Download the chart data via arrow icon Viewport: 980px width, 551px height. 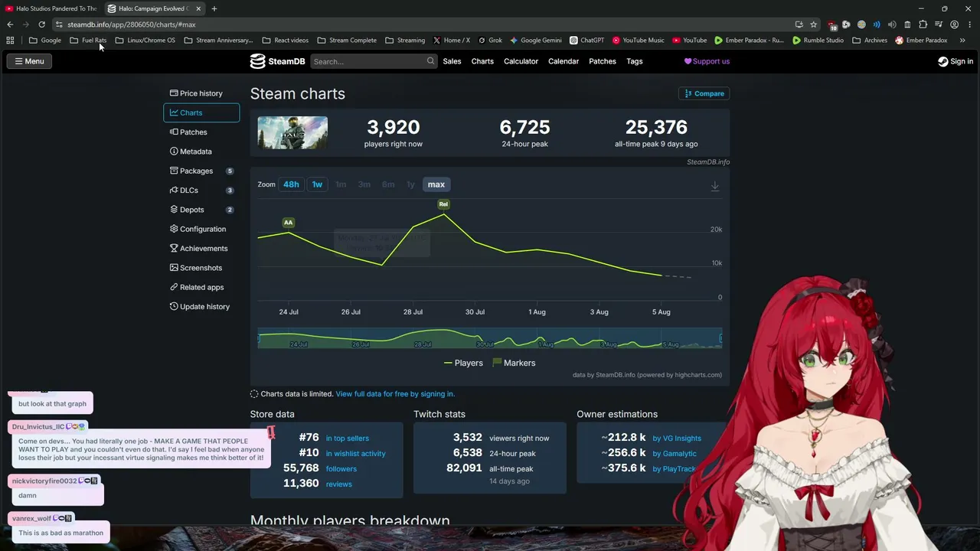714,186
